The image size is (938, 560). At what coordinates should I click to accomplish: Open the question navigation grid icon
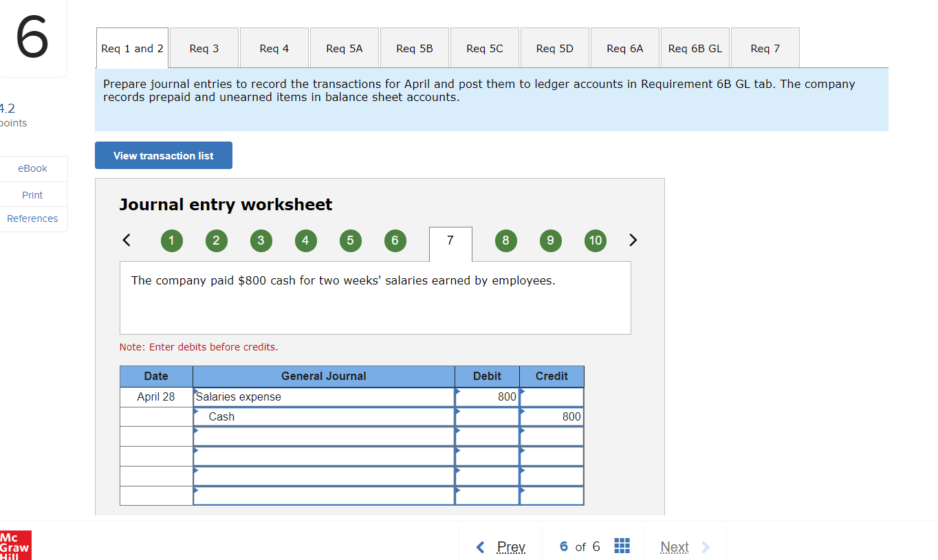(622, 546)
